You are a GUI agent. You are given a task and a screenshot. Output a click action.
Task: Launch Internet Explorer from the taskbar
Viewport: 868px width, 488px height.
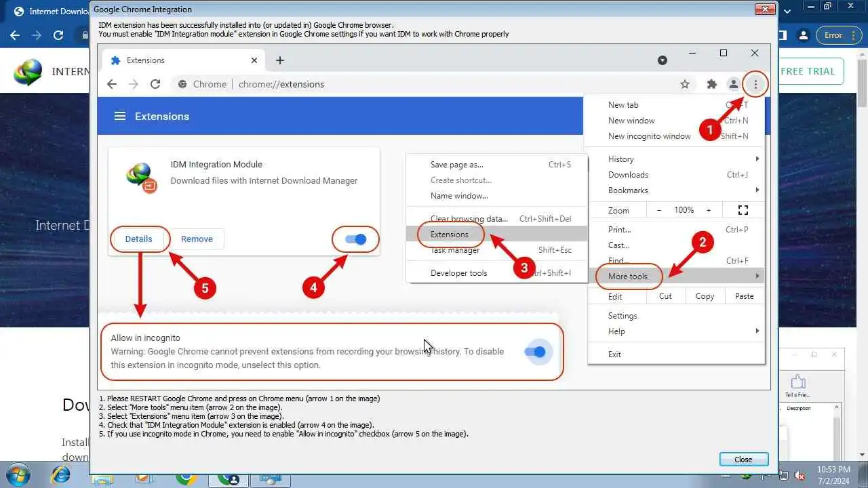tap(62, 476)
